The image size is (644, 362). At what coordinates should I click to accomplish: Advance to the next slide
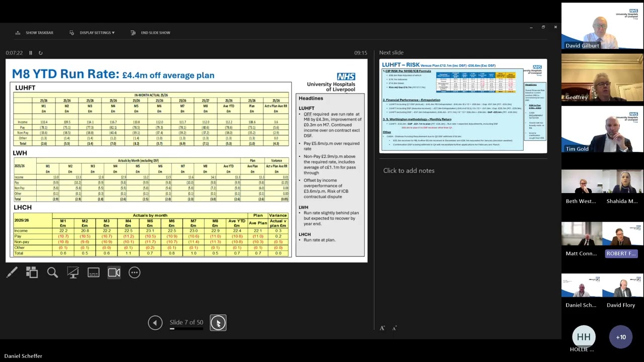(218, 323)
